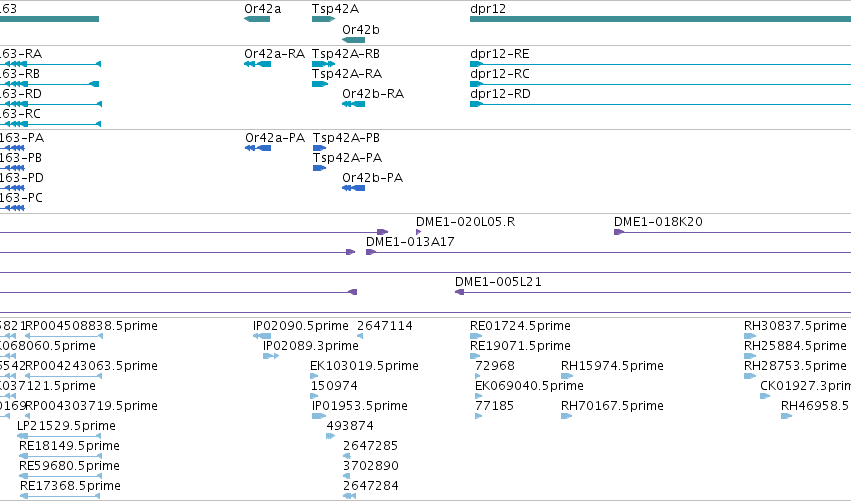This screenshot has width=851, height=501.
Task: Click the RP004508838.5prime EST feature
Action: [64, 336]
